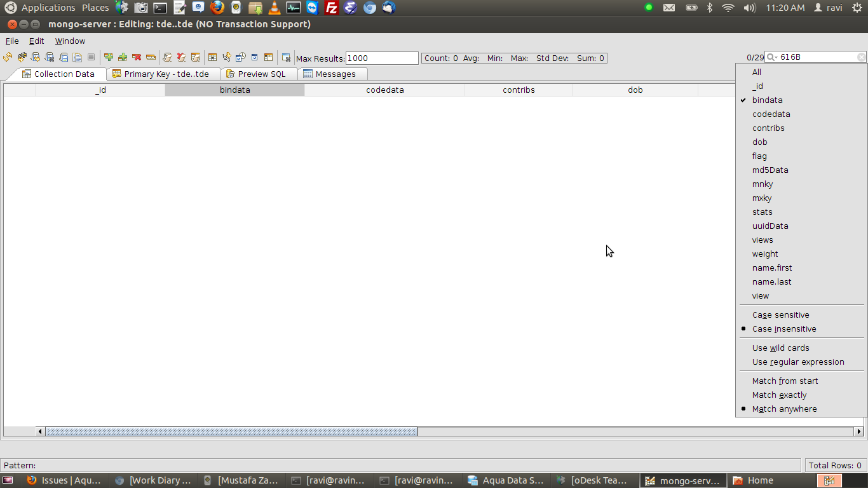Open the File menu

[x=12, y=41]
